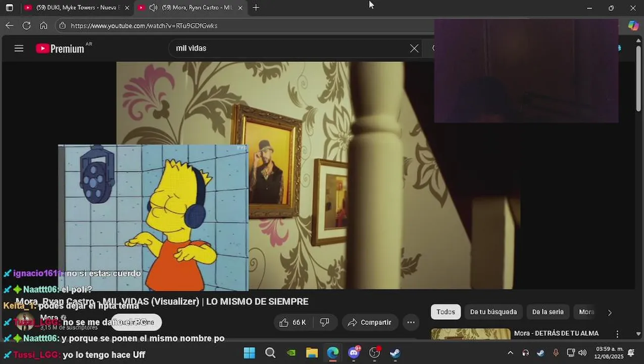
Task: Open the Windows Start menu
Action: (250, 353)
